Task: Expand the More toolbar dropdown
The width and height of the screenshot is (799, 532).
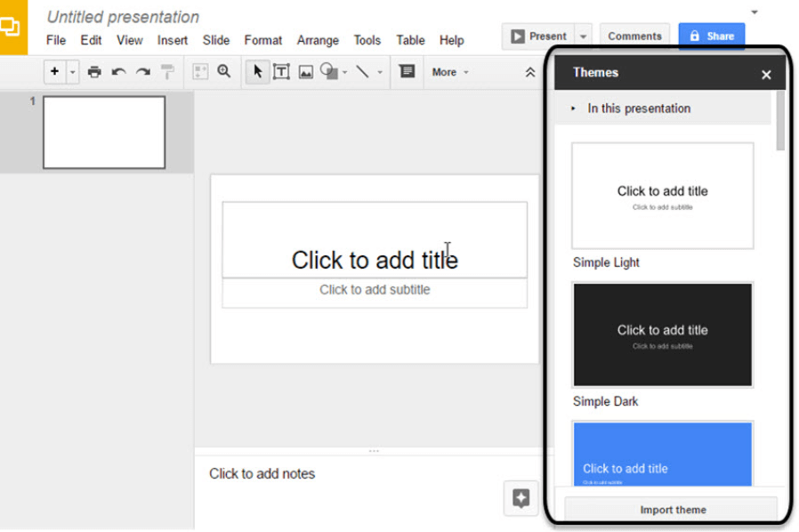Action: click(449, 72)
